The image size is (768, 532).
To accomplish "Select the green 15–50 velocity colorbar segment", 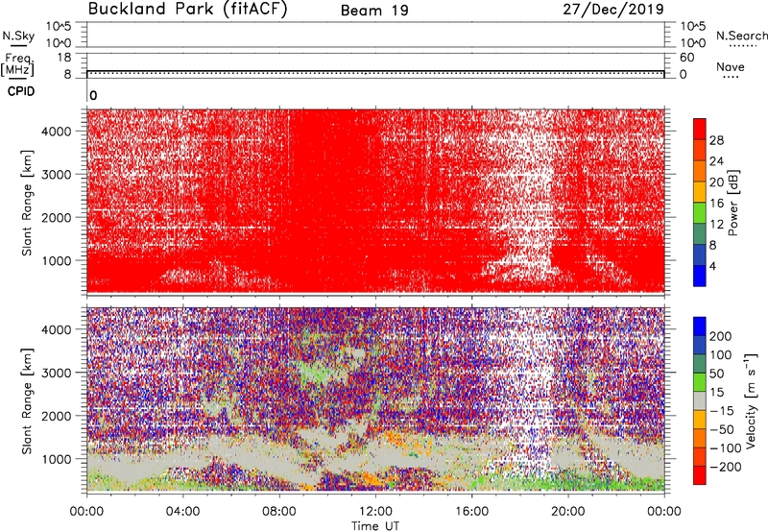I will click(x=700, y=382).
